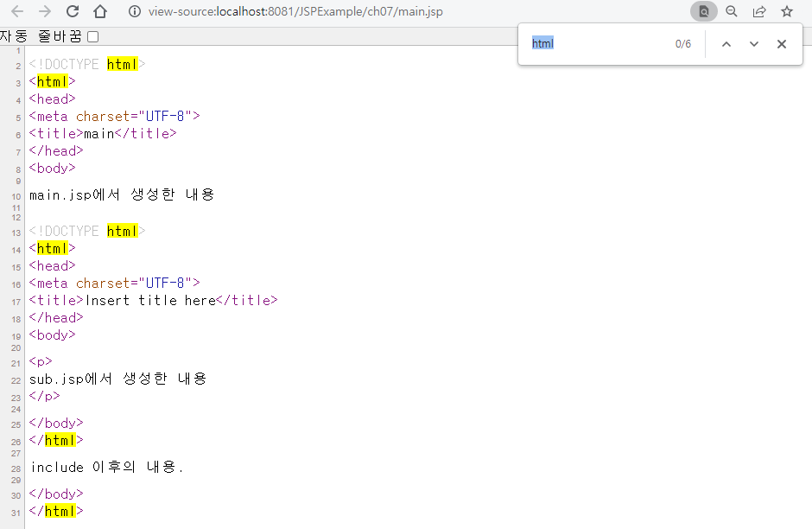Jump to next search match
This screenshot has height=529, width=812.
[x=754, y=44]
